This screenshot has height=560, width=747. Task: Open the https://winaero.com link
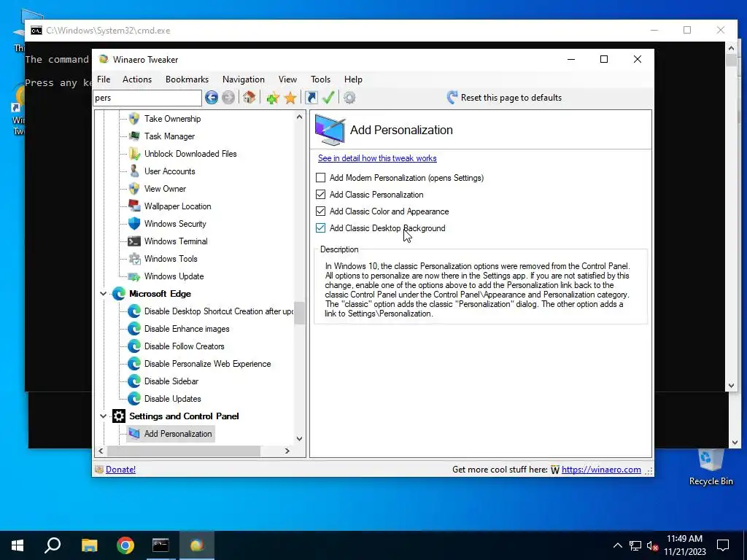coord(601,470)
